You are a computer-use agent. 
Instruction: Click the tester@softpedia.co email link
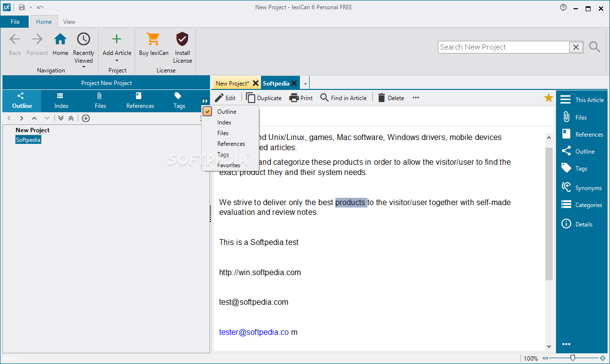pyautogui.click(x=254, y=332)
